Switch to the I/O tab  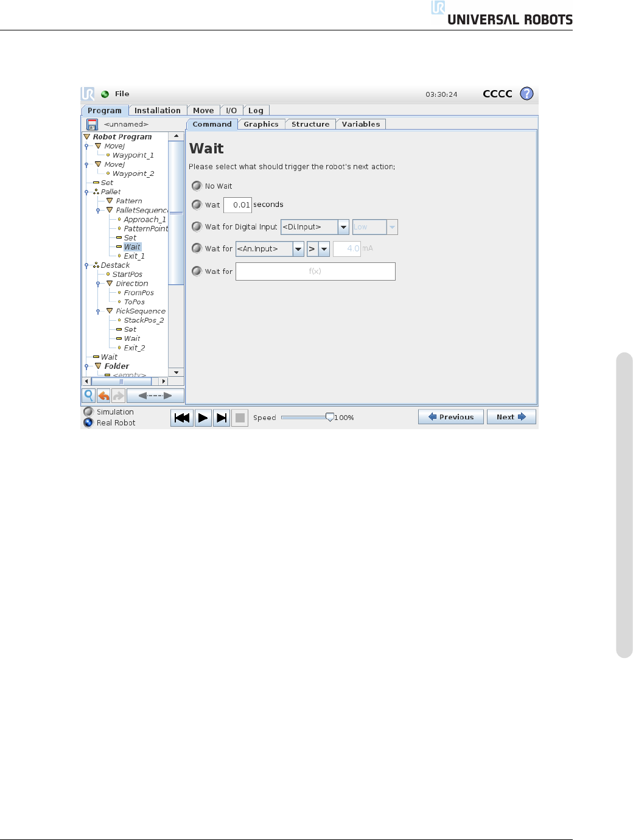pos(231,111)
